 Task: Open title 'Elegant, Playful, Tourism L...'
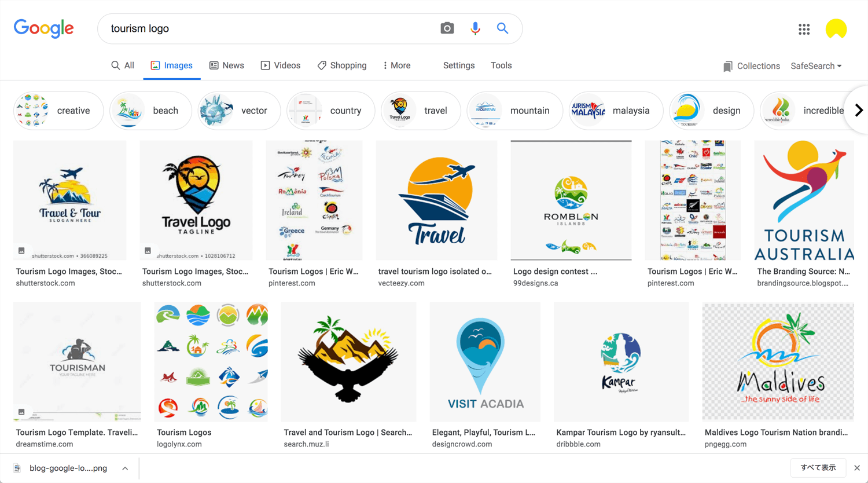[x=484, y=432]
